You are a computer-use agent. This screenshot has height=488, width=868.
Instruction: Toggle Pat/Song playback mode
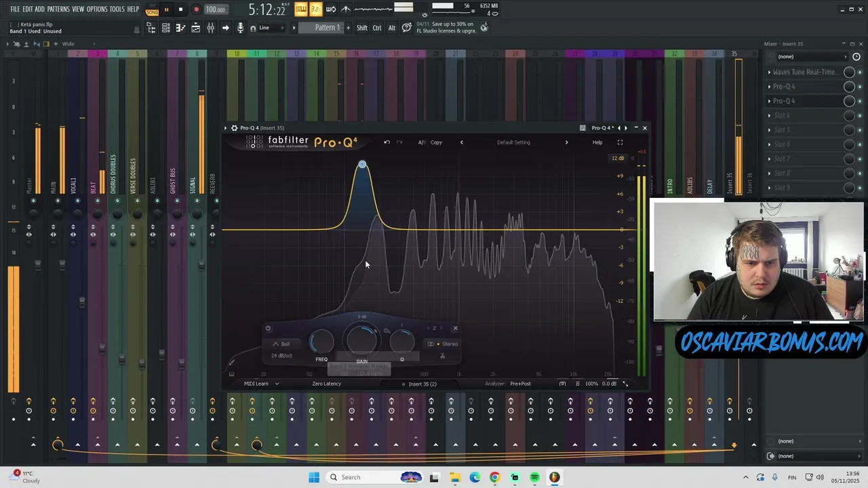click(x=152, y=9)
